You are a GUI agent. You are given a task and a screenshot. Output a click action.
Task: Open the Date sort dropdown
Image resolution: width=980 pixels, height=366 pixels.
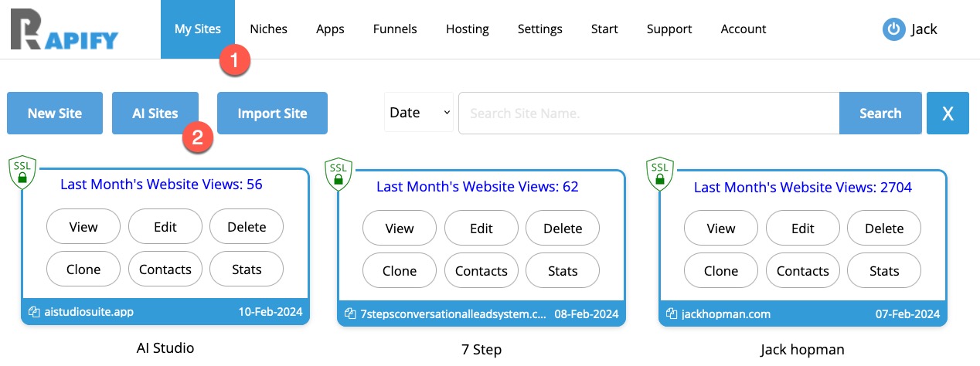coord(418,113)
